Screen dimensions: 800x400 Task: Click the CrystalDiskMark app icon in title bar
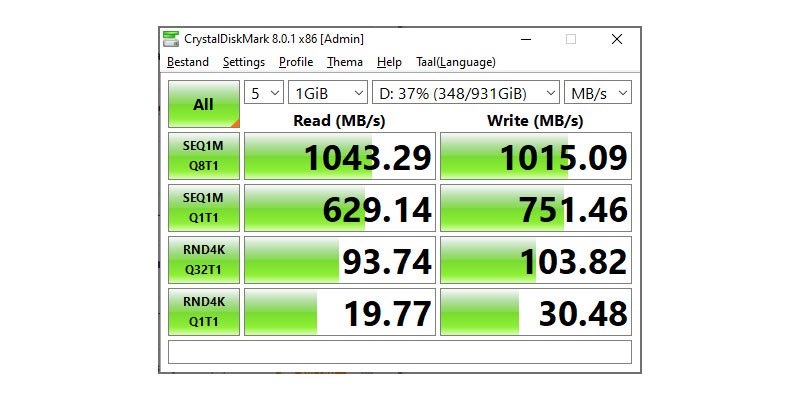pyautogui.click(x=171, y=39)
